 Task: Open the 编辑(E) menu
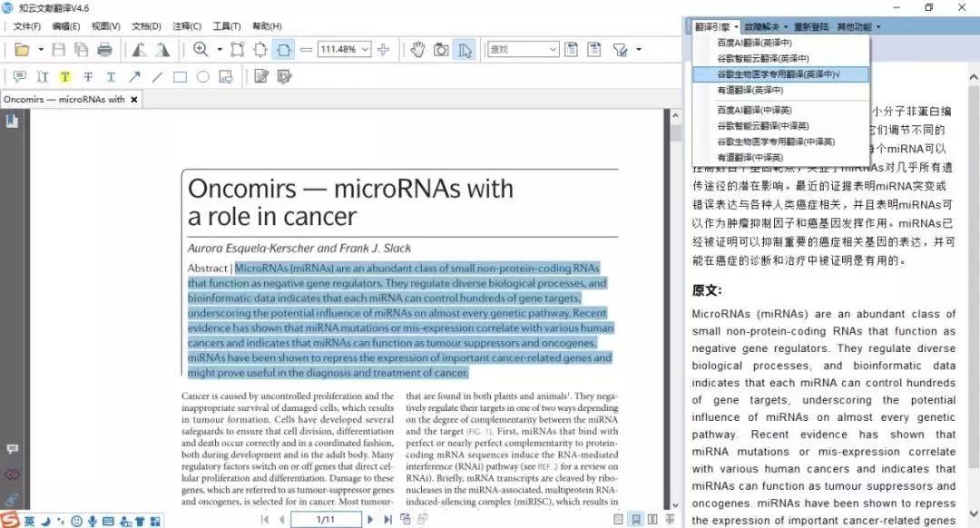tap(65, 26)
